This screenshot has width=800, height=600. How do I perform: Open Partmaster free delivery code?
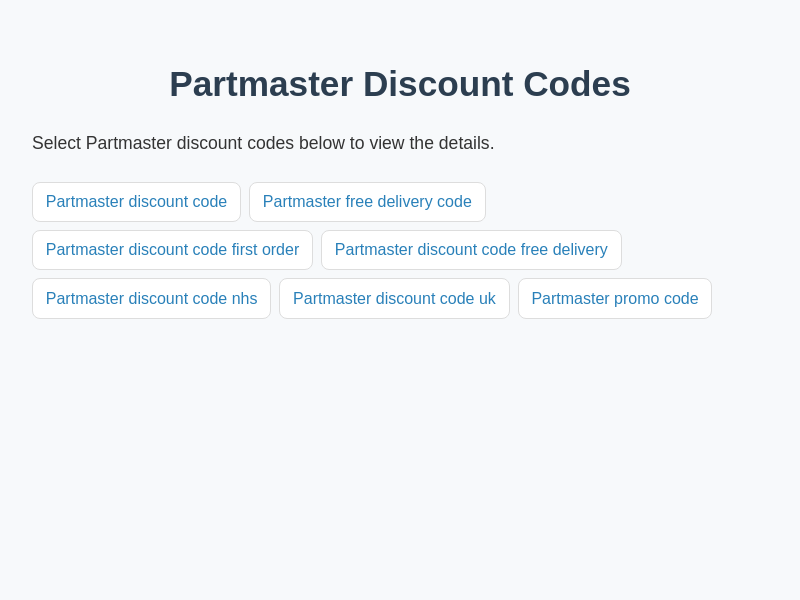(x=367, y=202)
